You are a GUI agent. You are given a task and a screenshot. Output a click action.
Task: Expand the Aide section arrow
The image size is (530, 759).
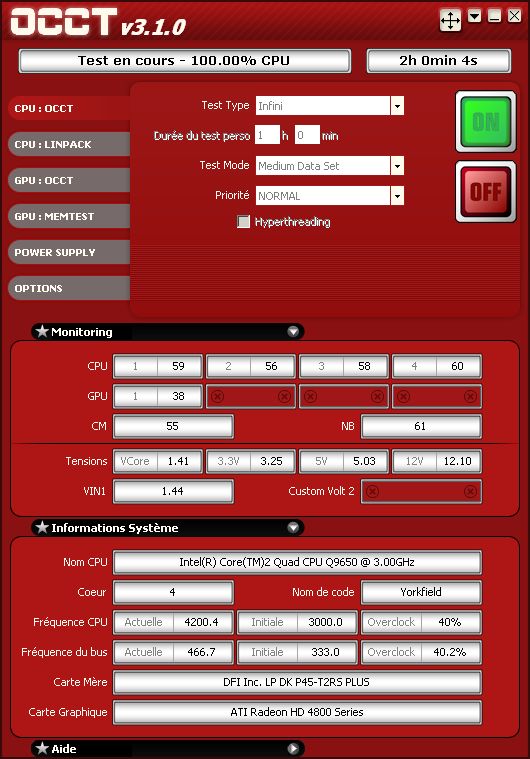293,748
